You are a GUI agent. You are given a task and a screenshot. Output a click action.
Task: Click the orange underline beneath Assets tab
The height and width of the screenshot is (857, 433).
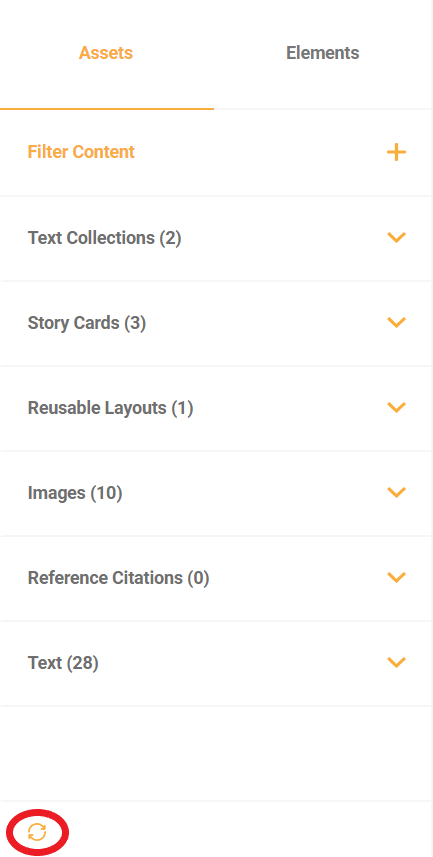point(107,109)
